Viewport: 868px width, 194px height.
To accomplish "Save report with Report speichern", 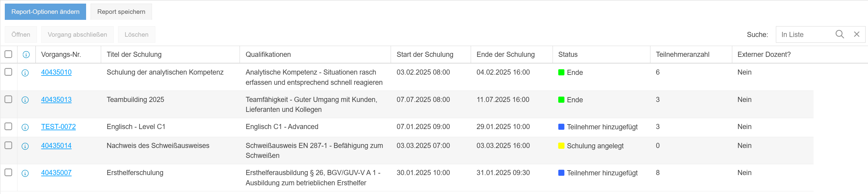I will (x=121, y=12).
